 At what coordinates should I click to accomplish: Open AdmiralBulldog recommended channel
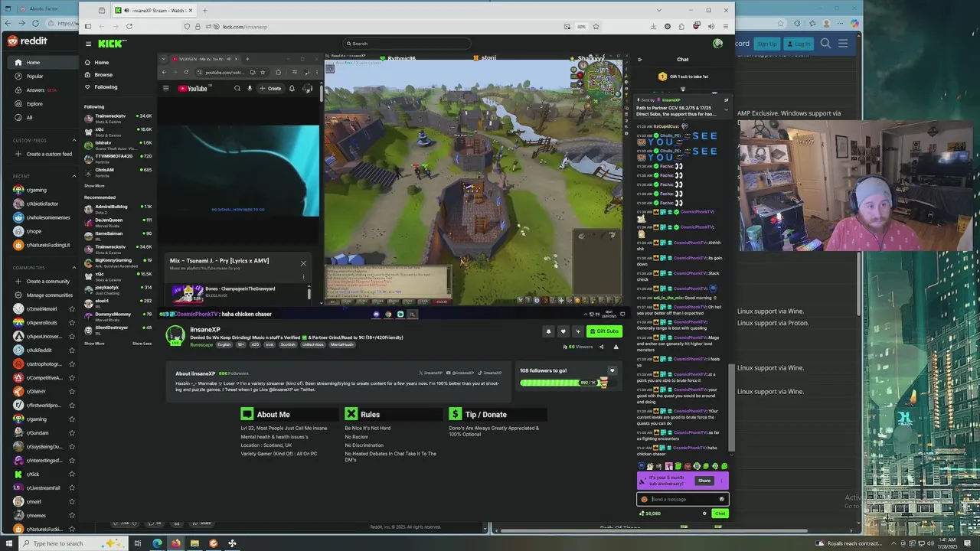(x=118, y=208)
